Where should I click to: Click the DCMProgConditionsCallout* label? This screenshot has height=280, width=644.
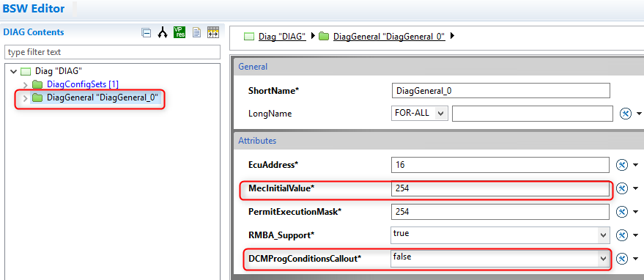tap(305, 259)
